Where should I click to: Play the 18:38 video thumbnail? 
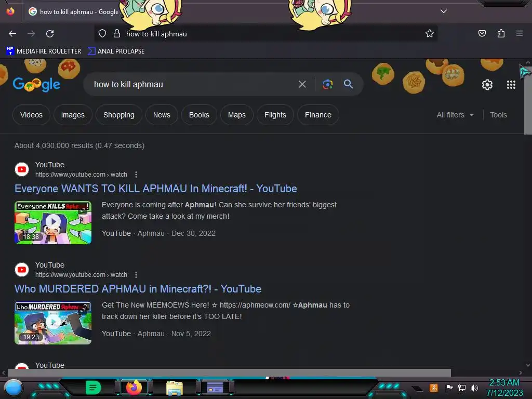click(x=53, y=222)
